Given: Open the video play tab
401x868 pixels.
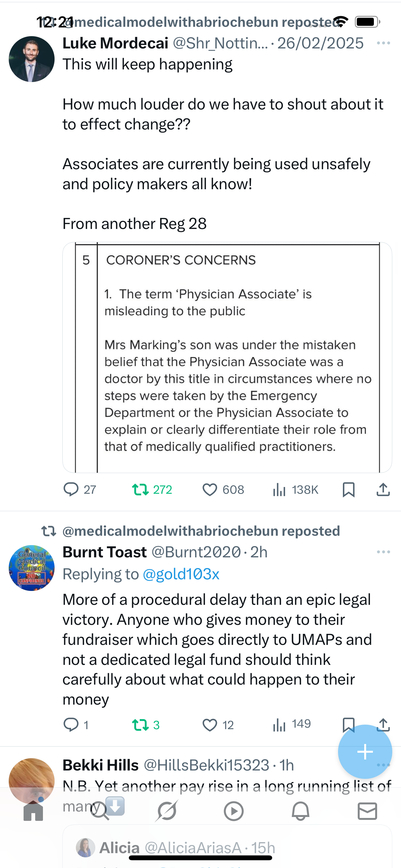Looking at the screenshot, I should coord(233,811).
